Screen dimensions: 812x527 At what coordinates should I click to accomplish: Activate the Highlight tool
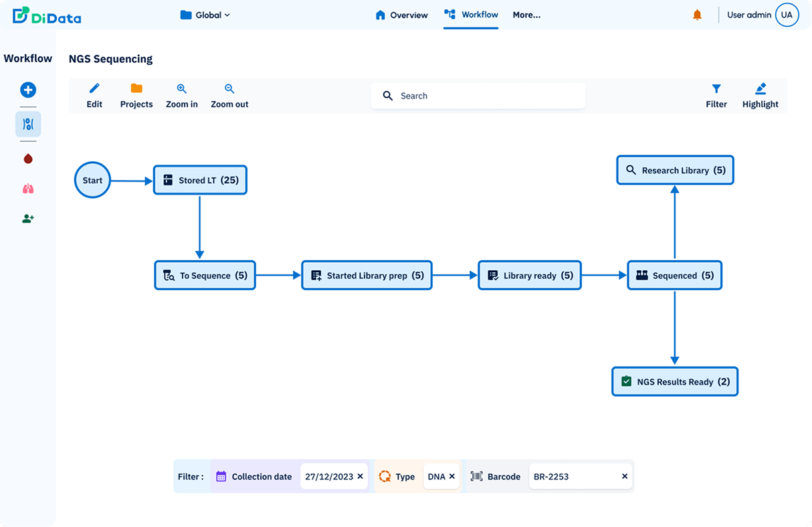point(760,96)
